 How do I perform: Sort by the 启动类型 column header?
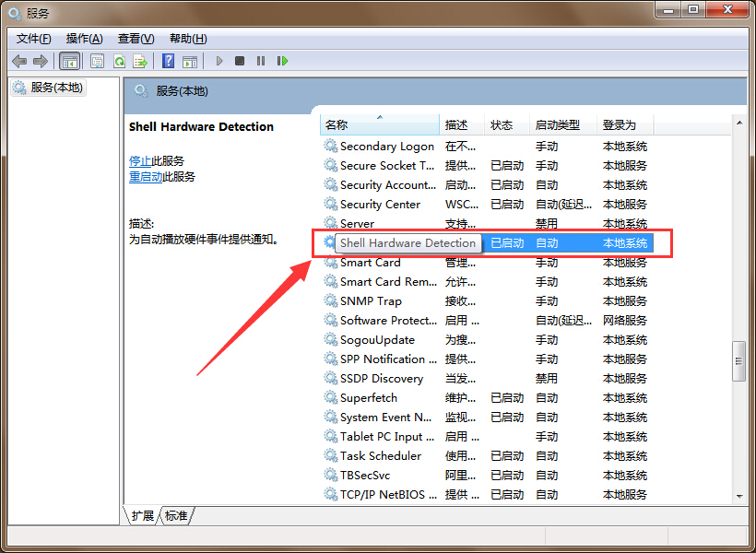tap(557, 124)
